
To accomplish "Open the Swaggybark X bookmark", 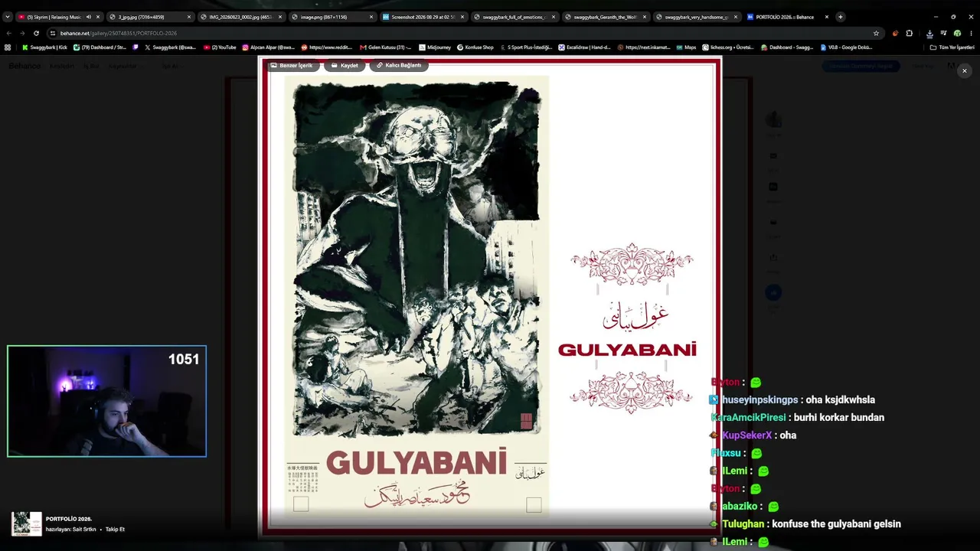I will point(170,47).
